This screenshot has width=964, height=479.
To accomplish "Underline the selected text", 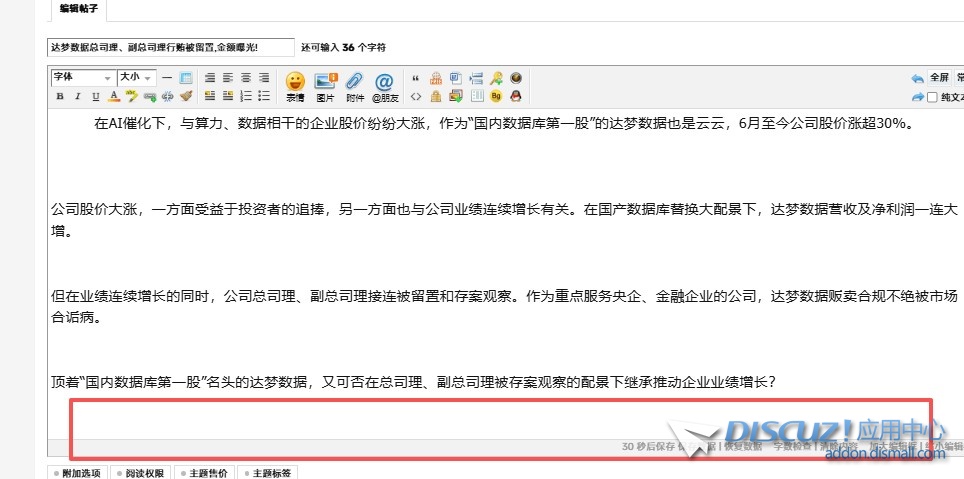I will pos(96,97).
